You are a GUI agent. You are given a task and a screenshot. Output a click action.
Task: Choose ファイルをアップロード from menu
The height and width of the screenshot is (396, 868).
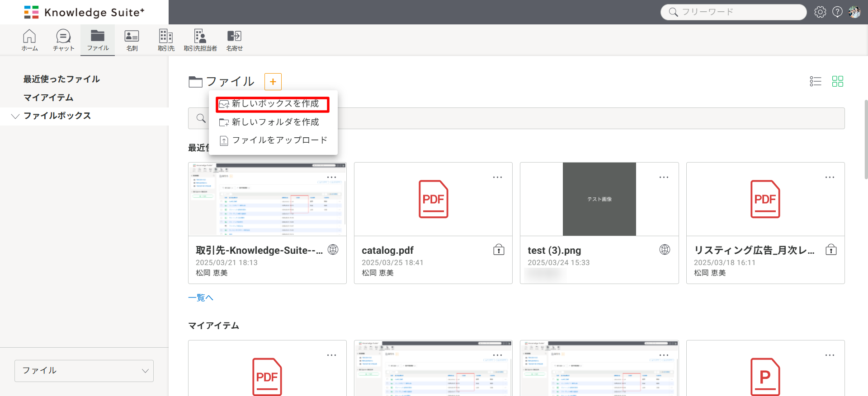279,140
